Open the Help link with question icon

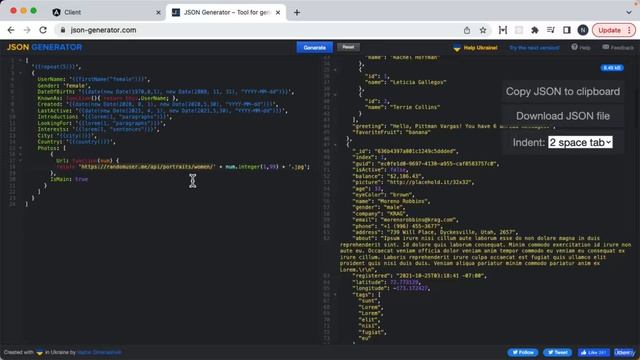(580, 47)
